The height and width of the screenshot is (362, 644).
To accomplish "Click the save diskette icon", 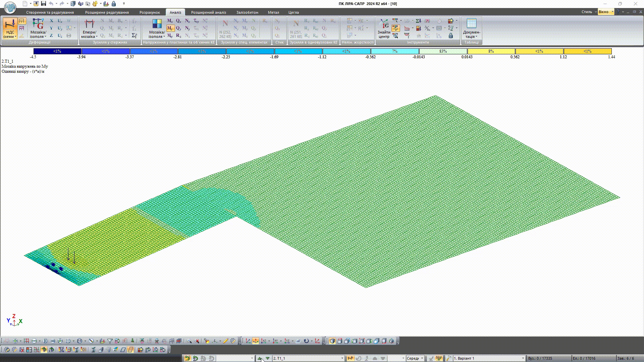I will pos(43,4).
